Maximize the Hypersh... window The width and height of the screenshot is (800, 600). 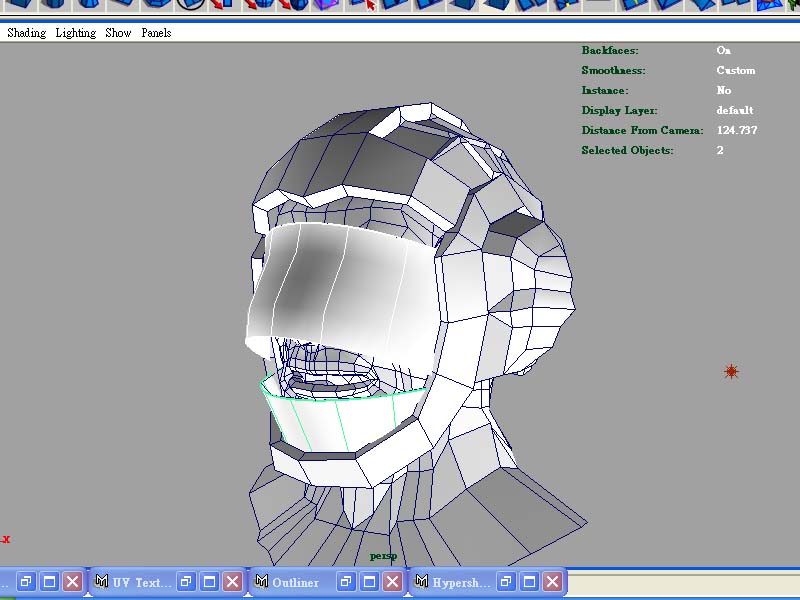pyautogui.click(x=529, y=582)
